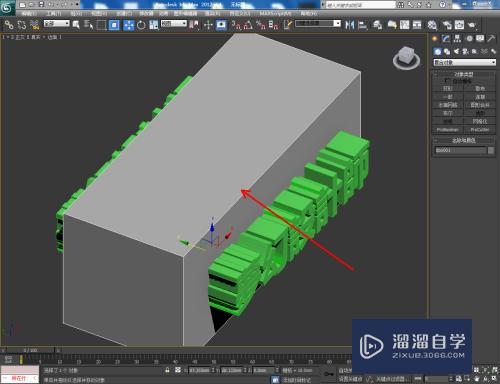Click the Save file icon in quick access bar
This screenshot has height=384, width=500.
(41, 5)
